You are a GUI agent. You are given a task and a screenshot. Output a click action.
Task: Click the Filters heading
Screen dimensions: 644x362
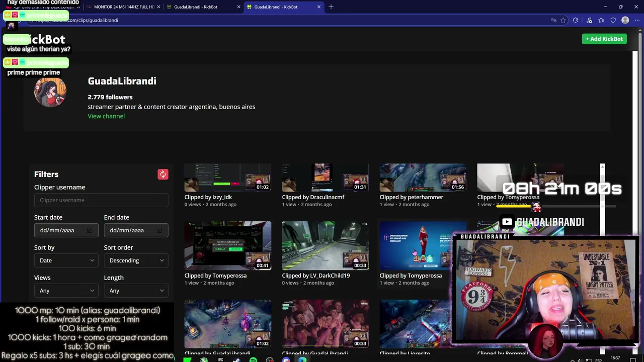pyautogui.click(x=46, y=174)
